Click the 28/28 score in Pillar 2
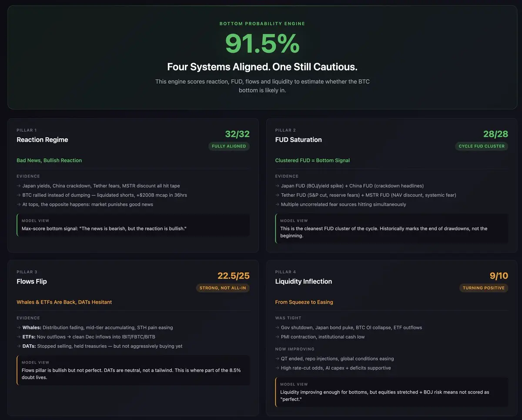Viewport: 522px width, 420px height. point(495,134)
